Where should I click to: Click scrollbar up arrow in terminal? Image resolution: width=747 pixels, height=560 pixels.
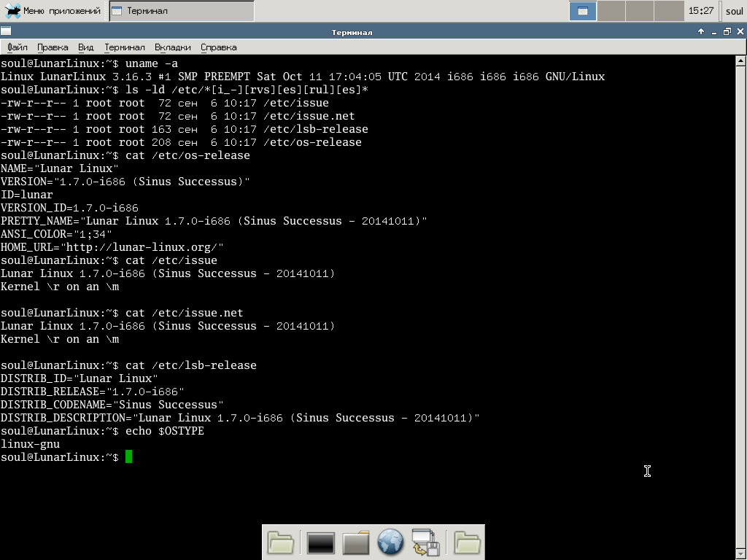tap(741, 61)
